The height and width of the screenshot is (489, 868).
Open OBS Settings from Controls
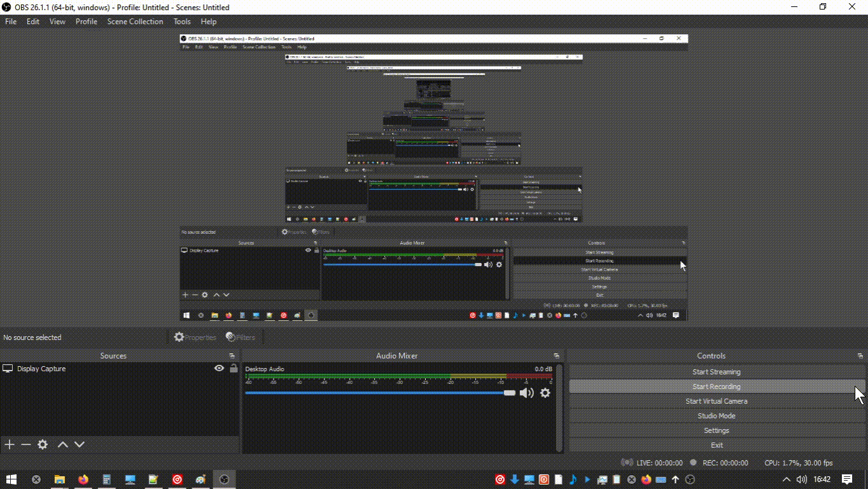pyautogui.click(x=717, y=430)
